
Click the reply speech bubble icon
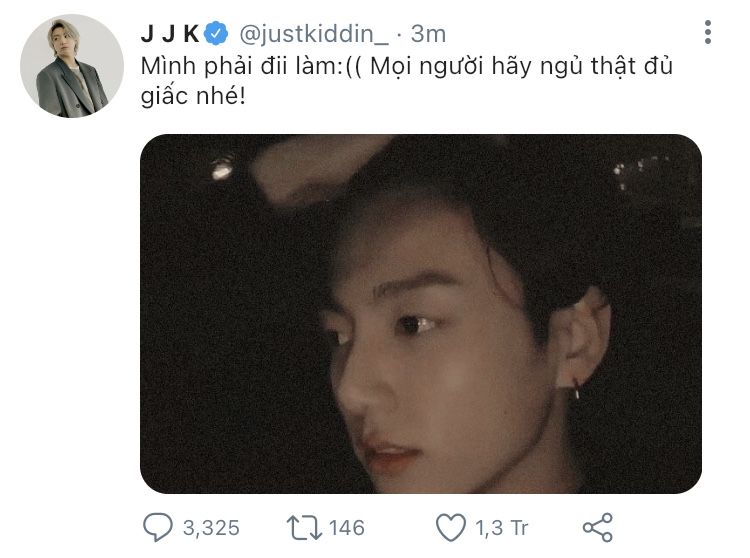(157, 527)
